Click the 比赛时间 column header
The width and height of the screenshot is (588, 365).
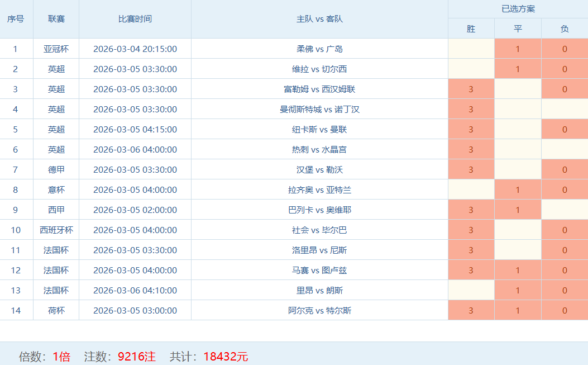pos(135,19)
